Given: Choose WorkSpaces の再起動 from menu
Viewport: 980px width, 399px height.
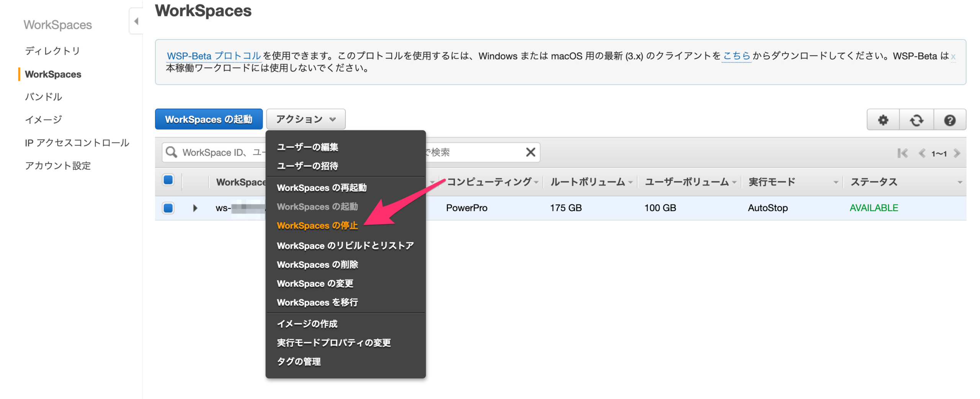Looking at the screenshot, I should [321, 188].
